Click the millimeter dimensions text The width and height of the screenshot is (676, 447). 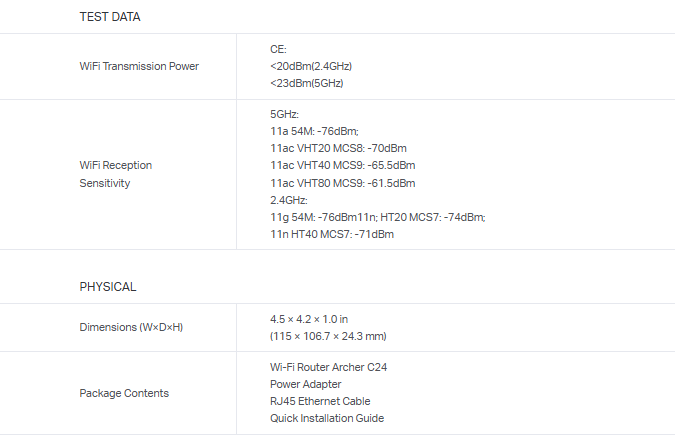(328, 336)
